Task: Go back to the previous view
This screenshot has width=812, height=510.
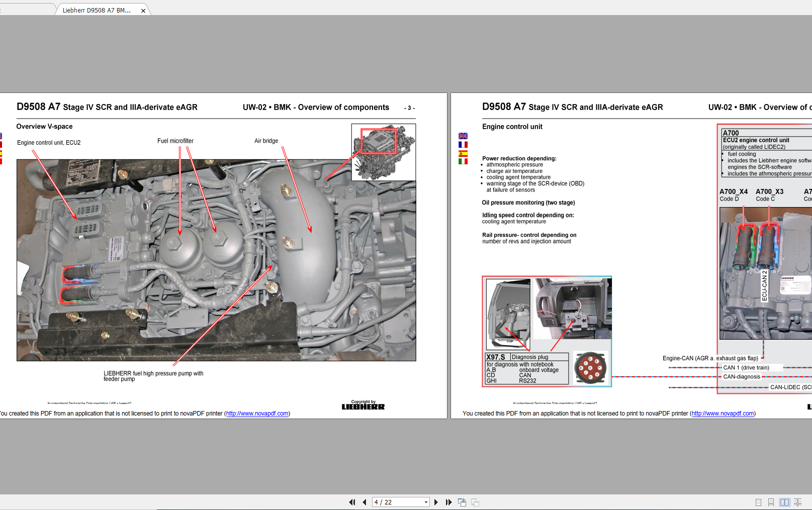Action: click(462, 502)
